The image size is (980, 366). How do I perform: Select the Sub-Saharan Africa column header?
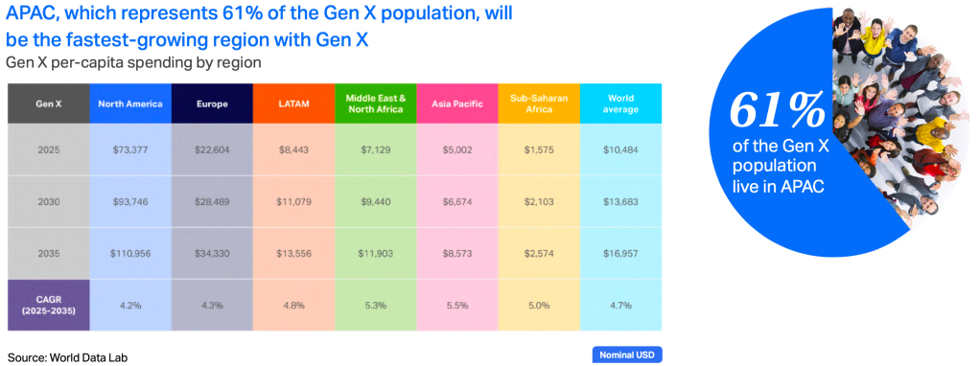[x=539, y=103]
